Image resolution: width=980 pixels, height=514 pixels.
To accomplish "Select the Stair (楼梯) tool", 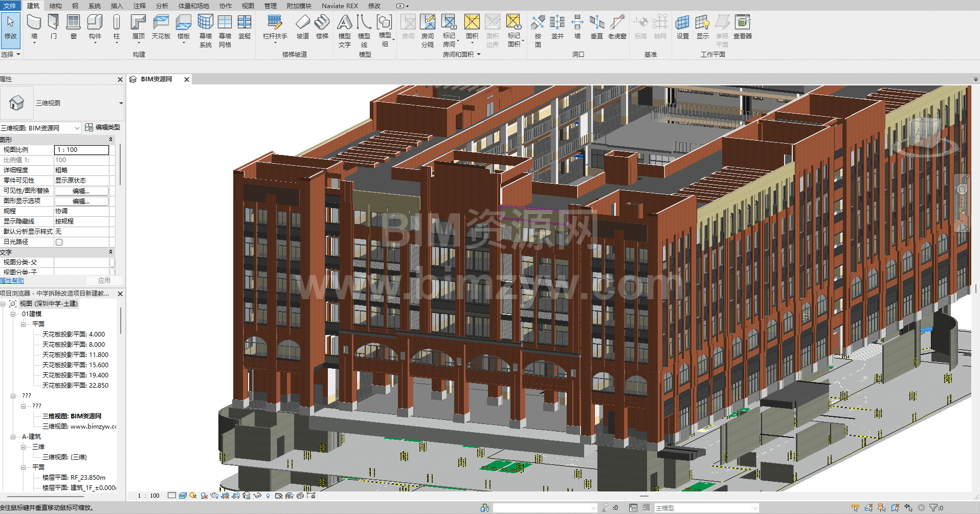I will click(322, 27).
